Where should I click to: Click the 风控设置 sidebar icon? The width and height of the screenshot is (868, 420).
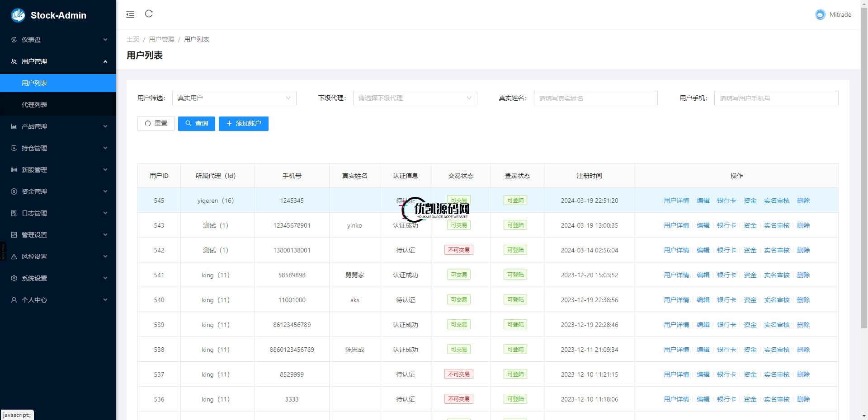click(14, 256)
